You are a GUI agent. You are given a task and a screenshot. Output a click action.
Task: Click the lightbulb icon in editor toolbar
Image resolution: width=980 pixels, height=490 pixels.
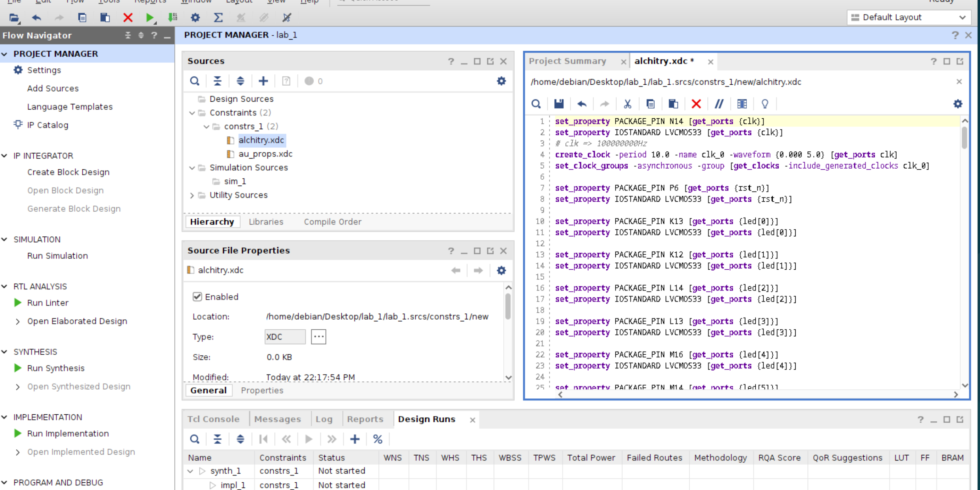click(x=765, y=104)
